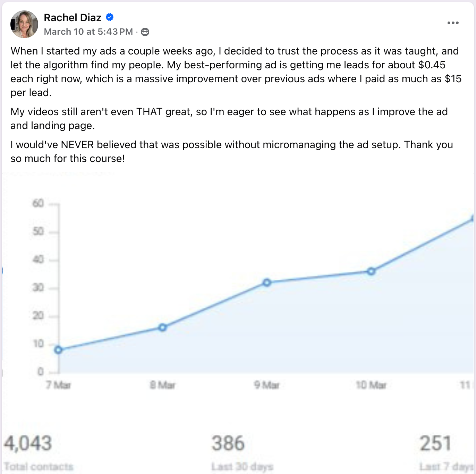Click the 8 Mar data point
Viewport: 476px width, 474px height.
click(x=163, y=327)
